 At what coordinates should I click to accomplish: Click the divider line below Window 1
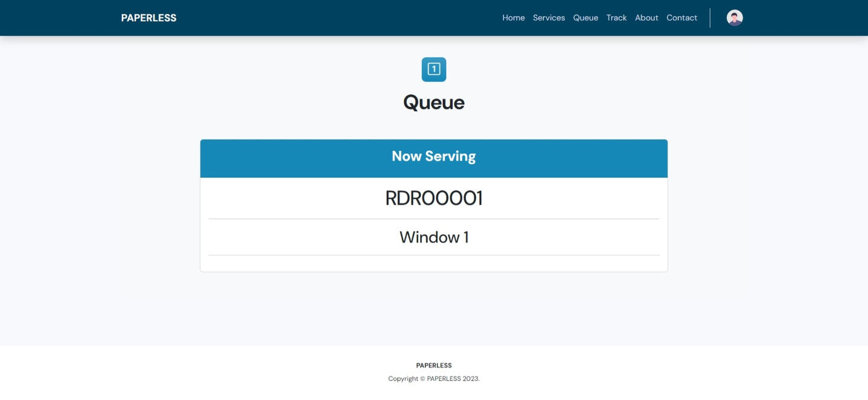[433, 255]
